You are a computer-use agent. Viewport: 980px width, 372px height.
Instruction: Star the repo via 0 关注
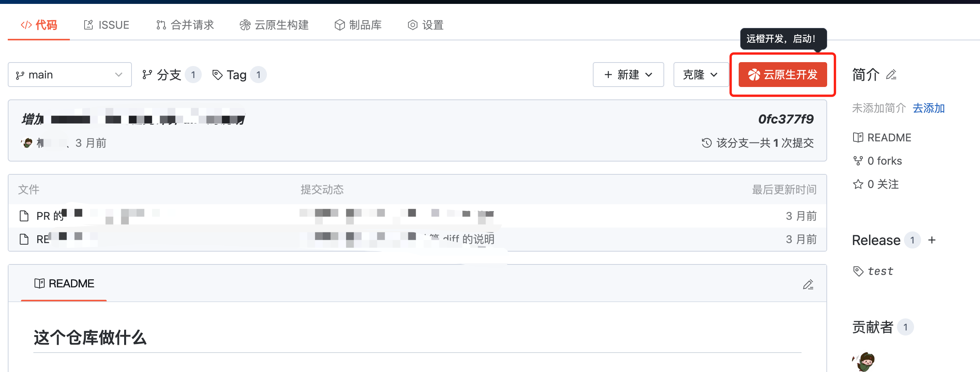tap(876, 184)
